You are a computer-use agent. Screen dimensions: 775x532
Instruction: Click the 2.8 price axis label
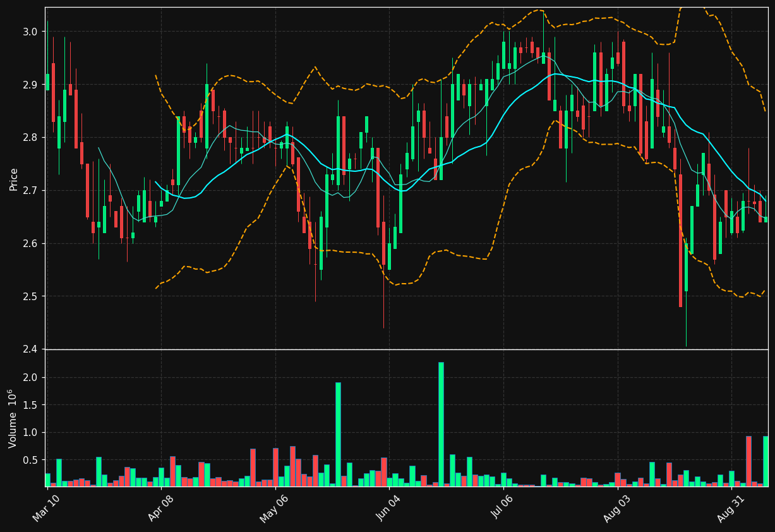click(32, 138)
